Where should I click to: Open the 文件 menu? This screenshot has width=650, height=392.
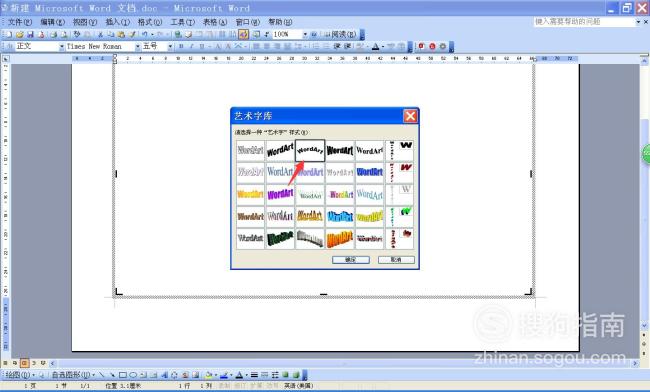19,22
